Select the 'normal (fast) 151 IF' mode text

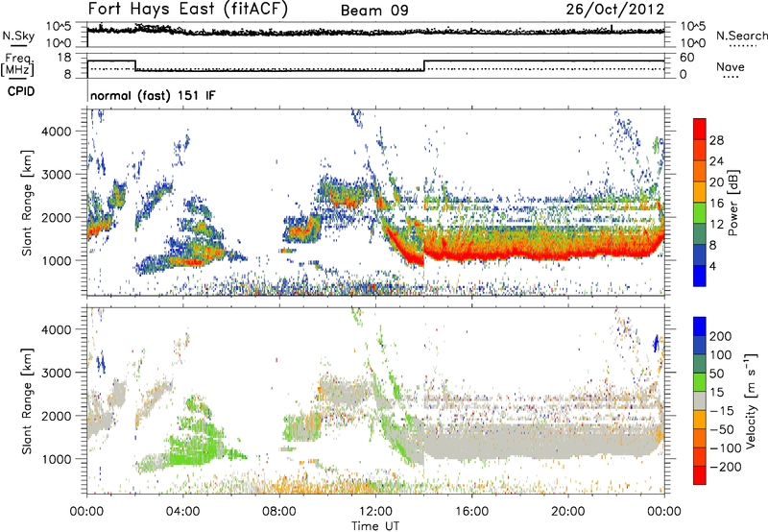(153, 95)
